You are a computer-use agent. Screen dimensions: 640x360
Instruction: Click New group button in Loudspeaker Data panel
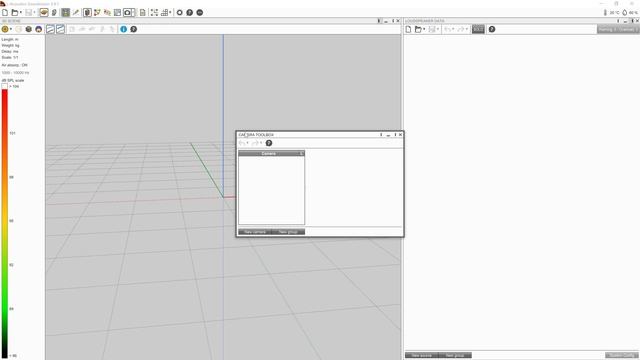pos(455,356)
